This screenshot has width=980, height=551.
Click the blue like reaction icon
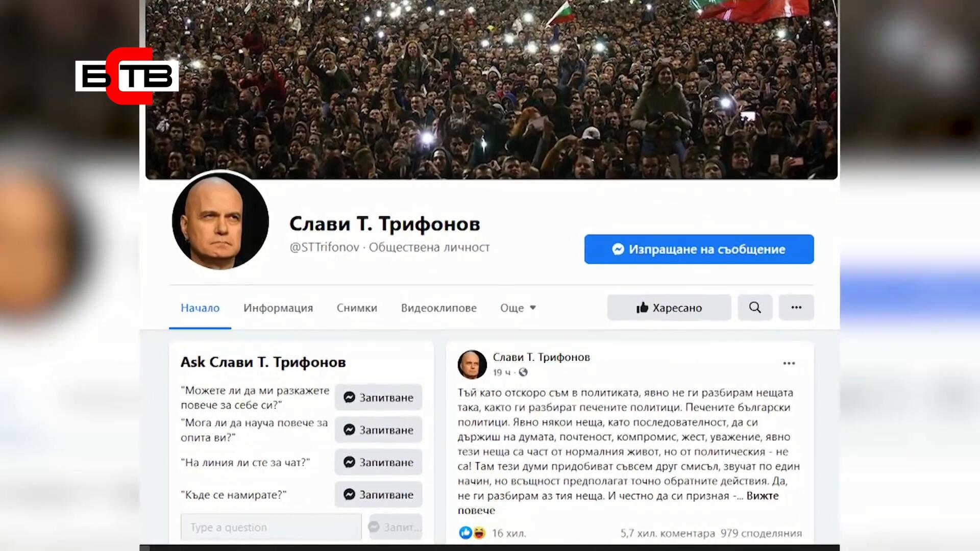(465, 533)
